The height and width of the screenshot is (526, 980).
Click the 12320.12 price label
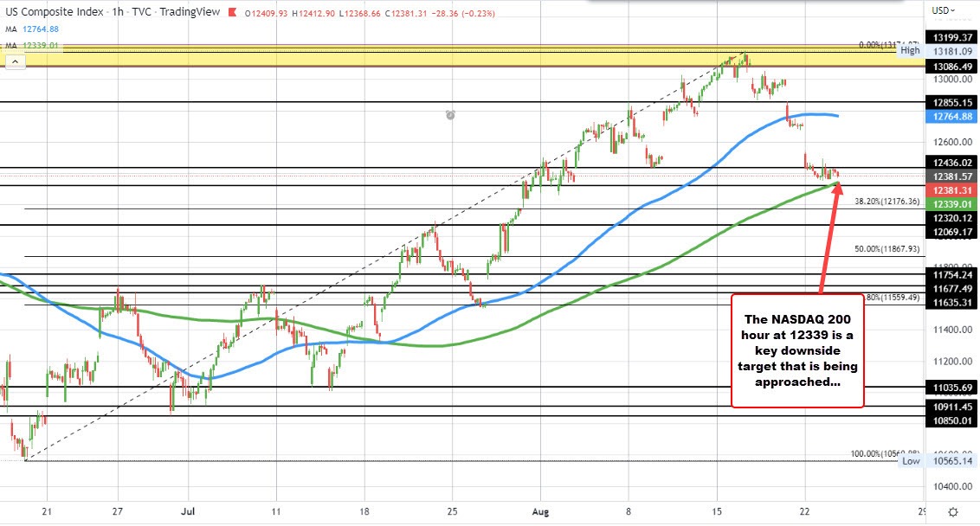952,218
